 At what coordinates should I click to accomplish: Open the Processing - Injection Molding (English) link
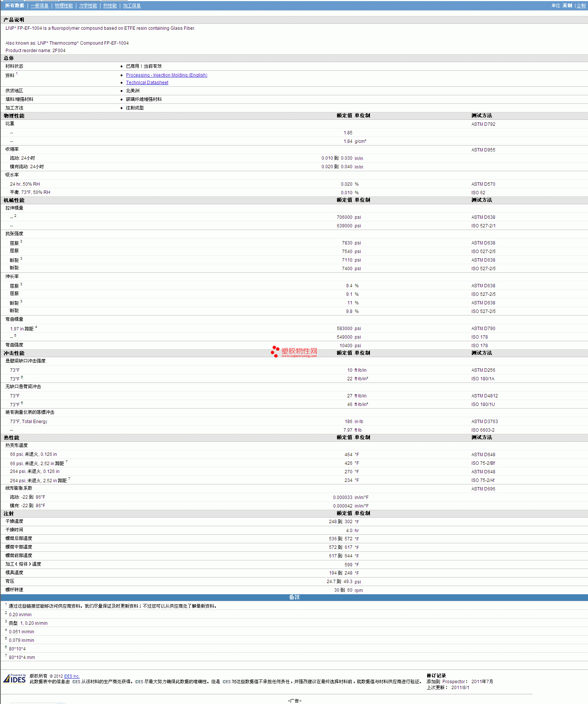167,75
